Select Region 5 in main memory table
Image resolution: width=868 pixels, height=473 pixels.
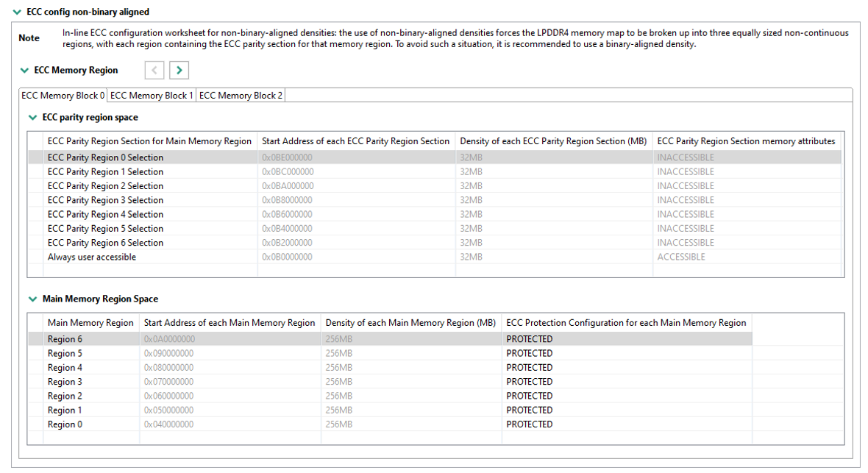pos(65,354)
